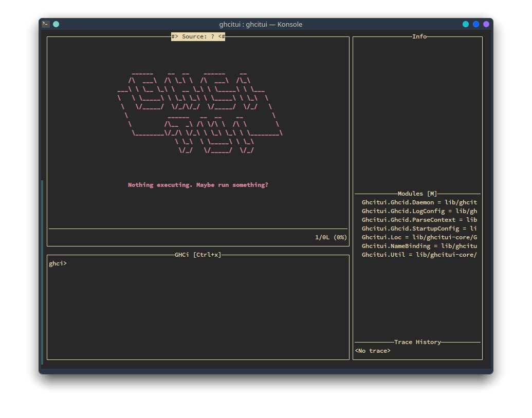Image resolution: width=532 pixels, height=418 pixels.
Task: Click the teal circle button beside Konsole icon
Action: 56,24
